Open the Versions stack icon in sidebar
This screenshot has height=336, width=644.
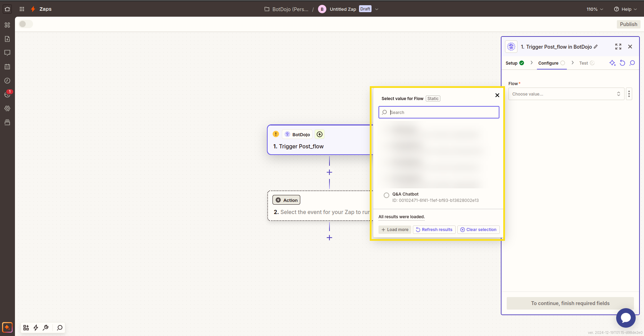[7, 122]
